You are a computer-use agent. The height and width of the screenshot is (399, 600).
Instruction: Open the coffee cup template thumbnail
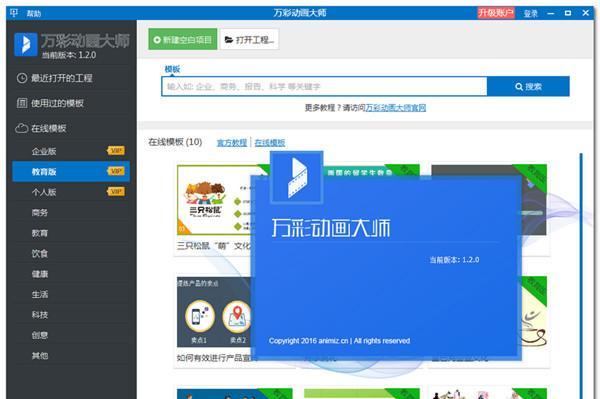point(534,312)
